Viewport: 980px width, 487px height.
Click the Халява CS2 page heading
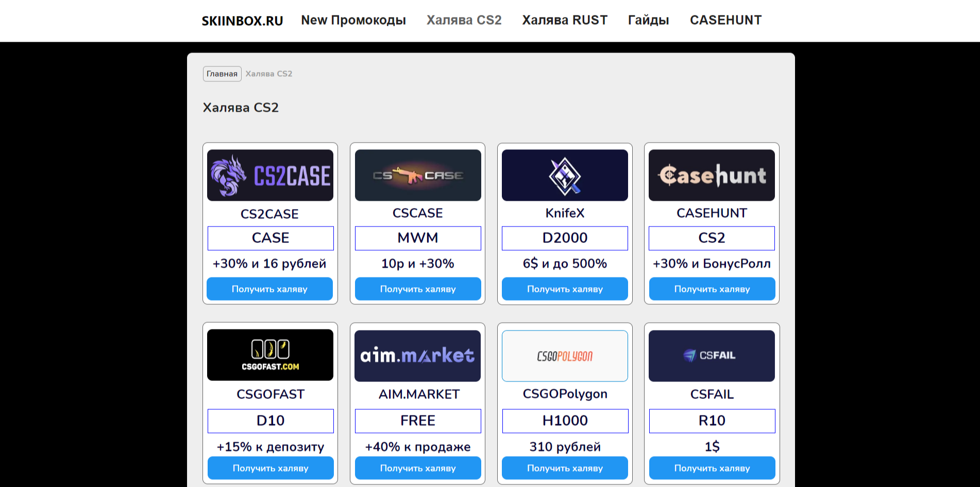241,108
